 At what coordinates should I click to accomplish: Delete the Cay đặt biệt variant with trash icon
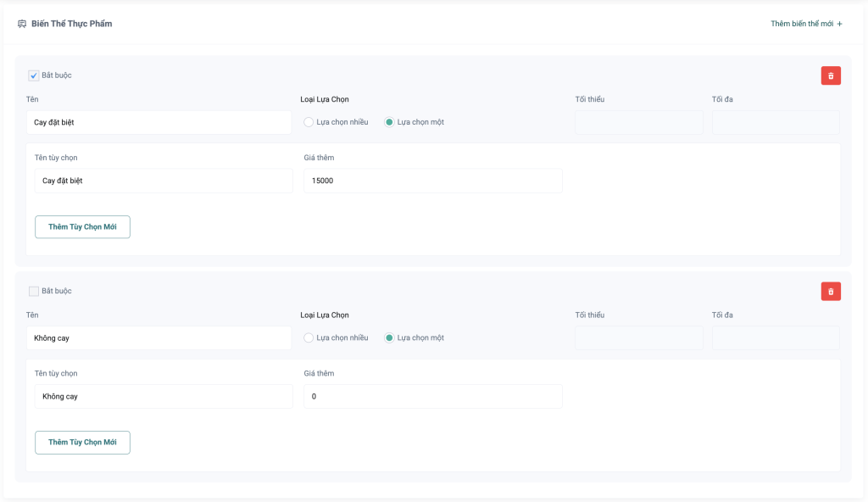click(x=831, y=75)
